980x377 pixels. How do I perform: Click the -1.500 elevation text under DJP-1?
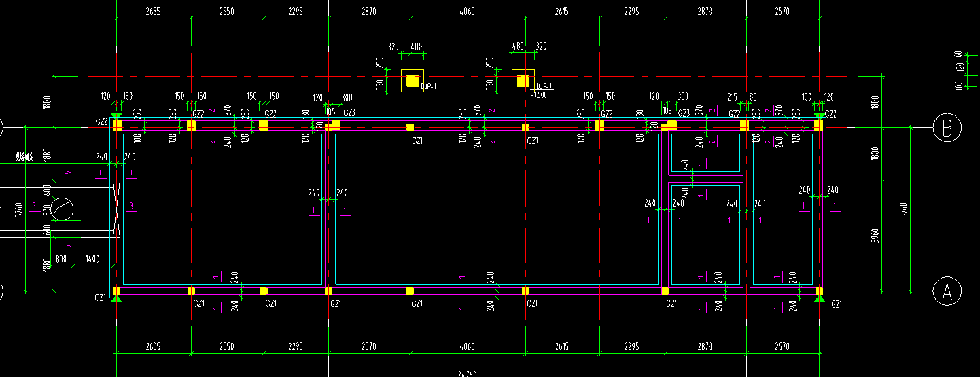540,94
